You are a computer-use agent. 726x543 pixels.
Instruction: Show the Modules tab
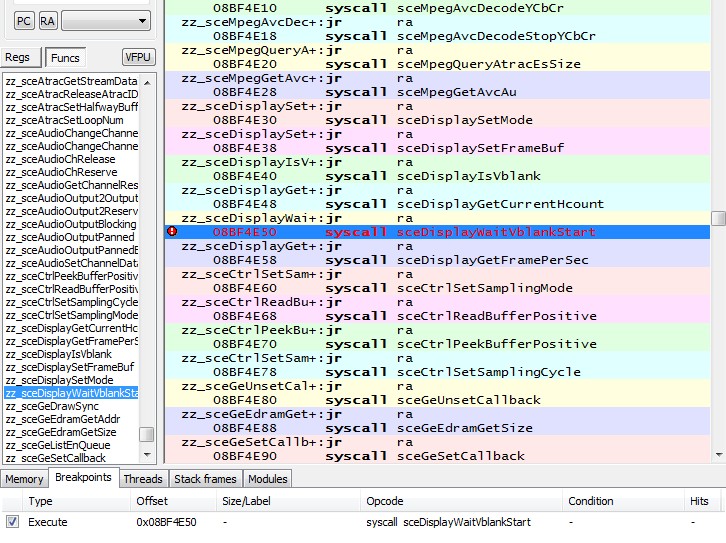(x=267, y=479)
